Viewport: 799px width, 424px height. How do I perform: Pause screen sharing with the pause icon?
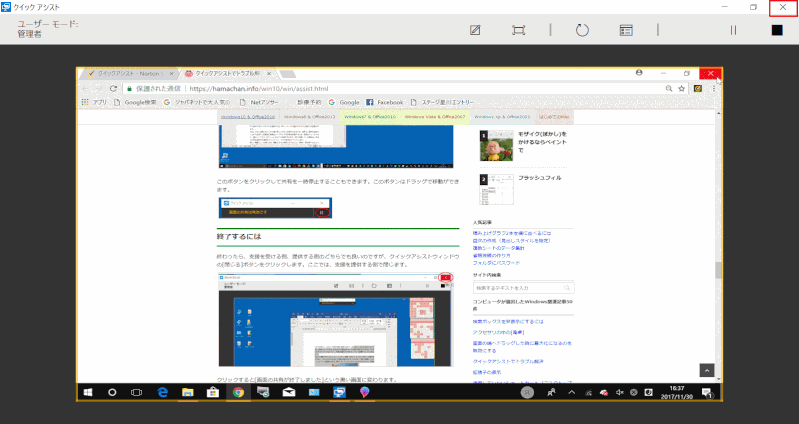[x=733, y=30]
